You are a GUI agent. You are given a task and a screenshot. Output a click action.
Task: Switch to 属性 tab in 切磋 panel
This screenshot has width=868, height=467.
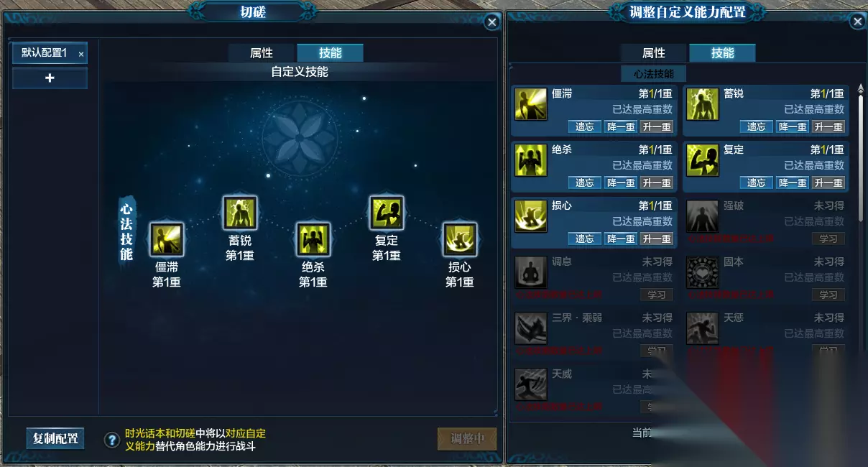click(262, 53)
